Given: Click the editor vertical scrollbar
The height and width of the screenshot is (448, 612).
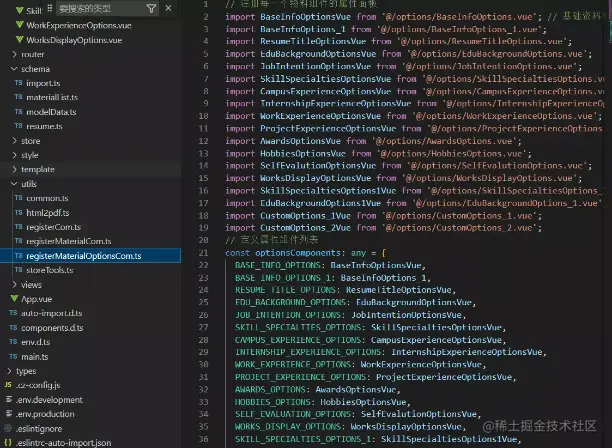Looking at the screenshot, I should [609, 224].
